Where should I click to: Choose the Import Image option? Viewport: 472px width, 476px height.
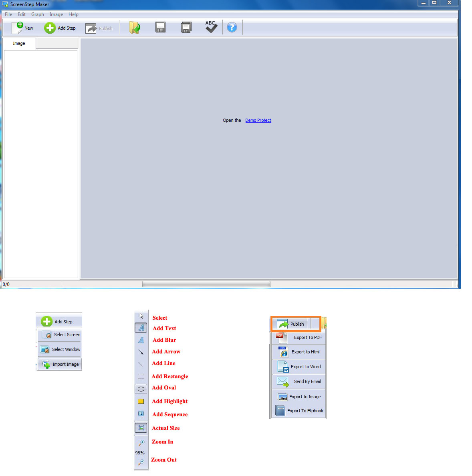click(60, 364)
